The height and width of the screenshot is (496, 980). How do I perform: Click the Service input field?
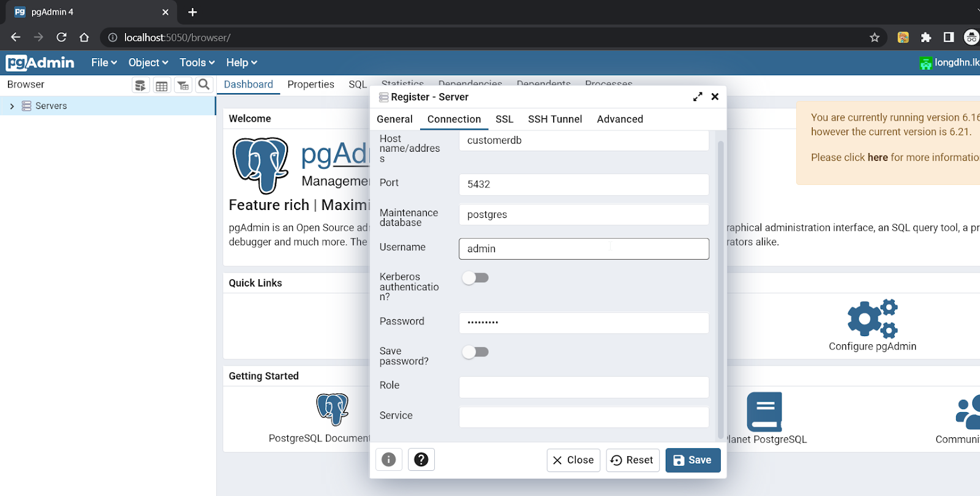(x=584, y=417)
